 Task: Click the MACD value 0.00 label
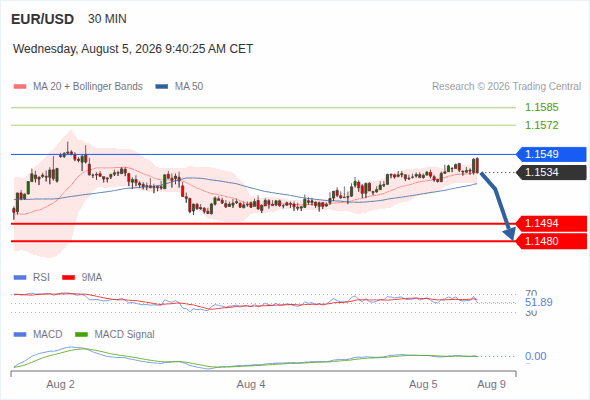(x=535, y=356)
